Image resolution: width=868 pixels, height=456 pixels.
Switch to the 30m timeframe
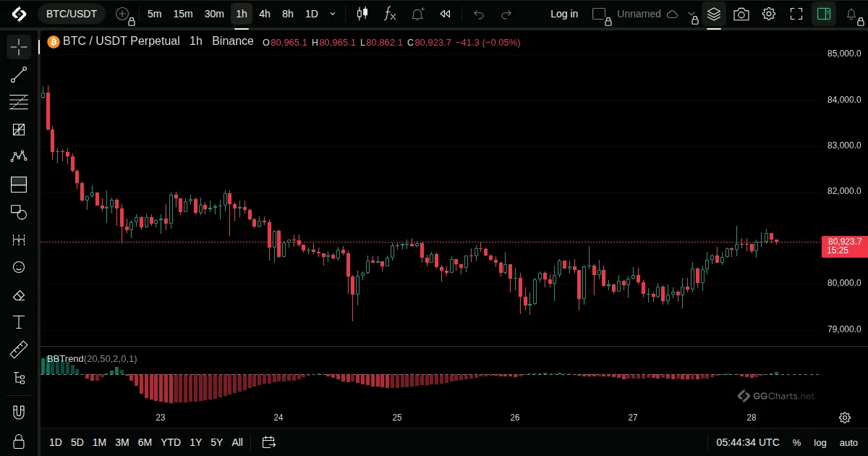pyautogui.click(x=214, y=14)
